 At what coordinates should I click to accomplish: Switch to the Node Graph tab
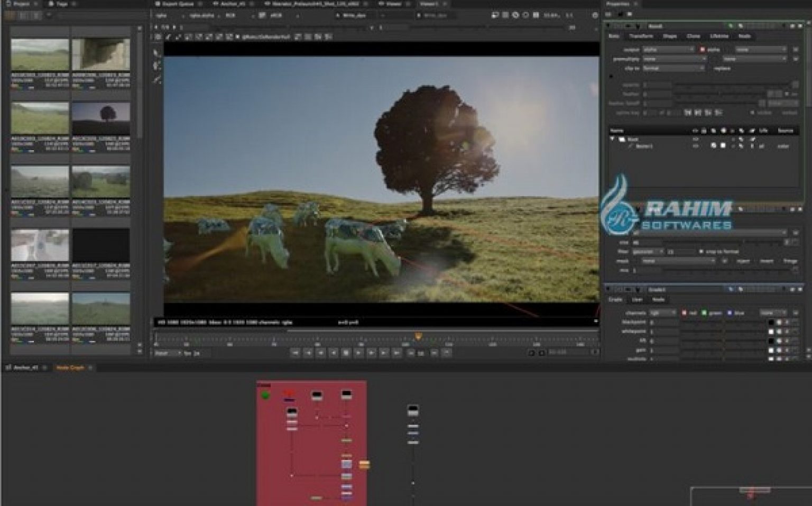[x=70, y=367]
